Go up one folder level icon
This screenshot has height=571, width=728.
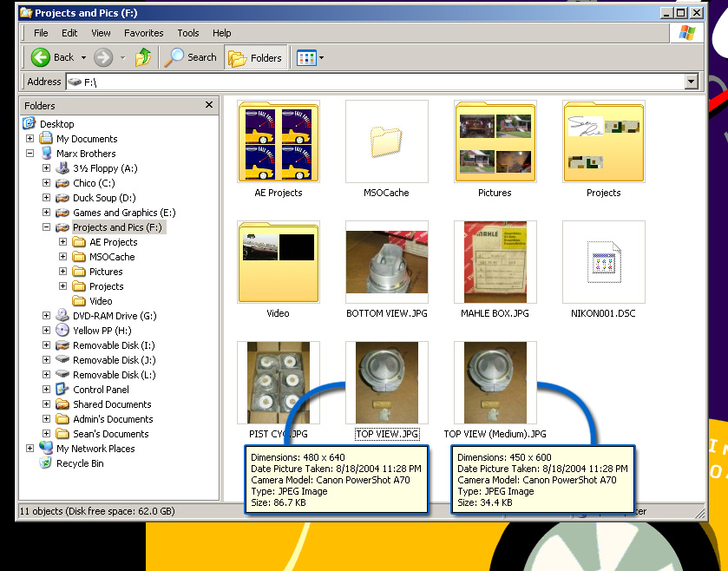[x=143, y=57]
